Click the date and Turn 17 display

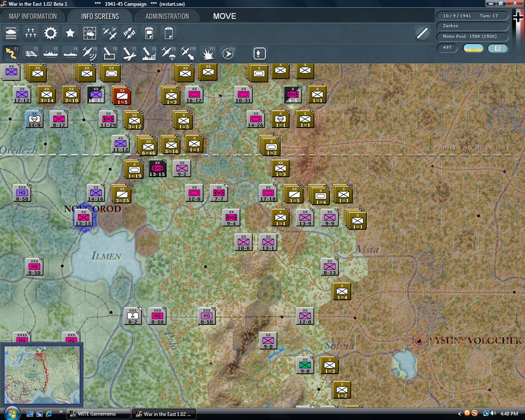pos(472,16)
